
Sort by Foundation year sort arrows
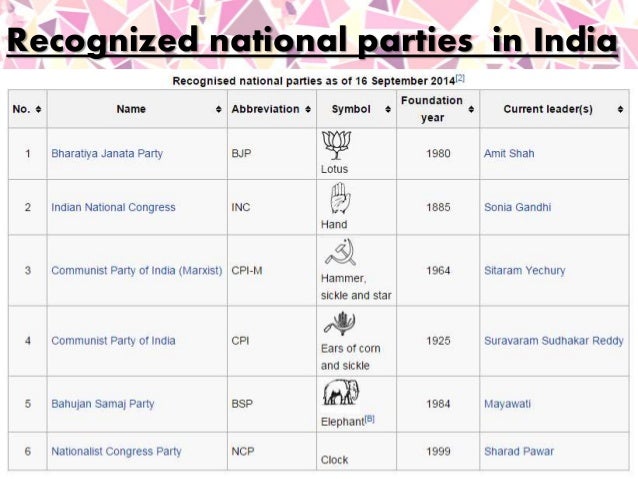pyautogui.click(x=471, y=109)
